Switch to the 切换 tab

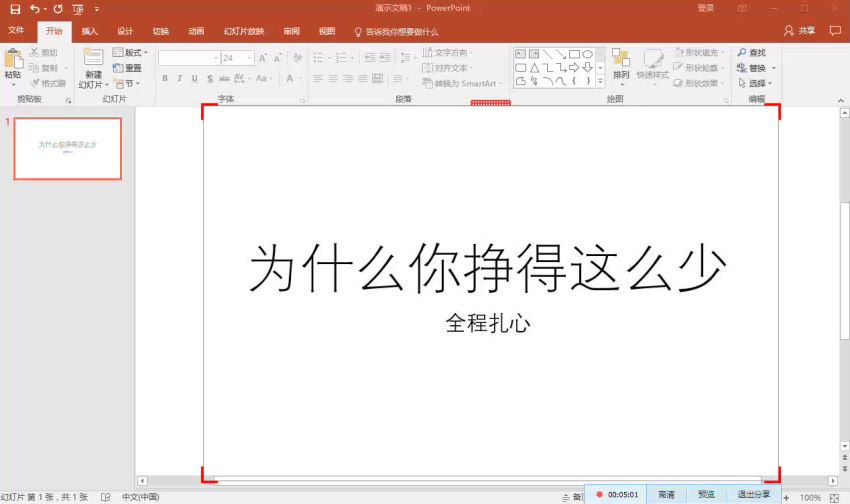pyautogui.click(x=160, y=31)
